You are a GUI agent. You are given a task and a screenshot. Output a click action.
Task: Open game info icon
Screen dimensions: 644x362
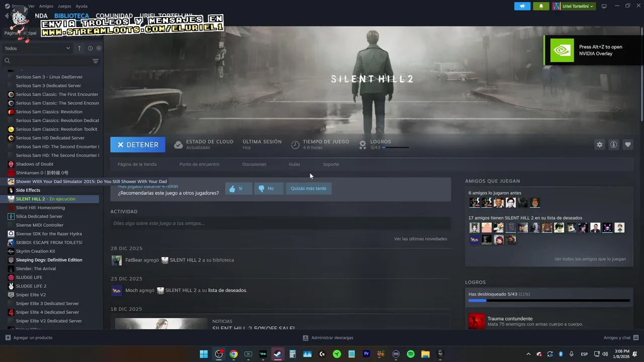613,145
